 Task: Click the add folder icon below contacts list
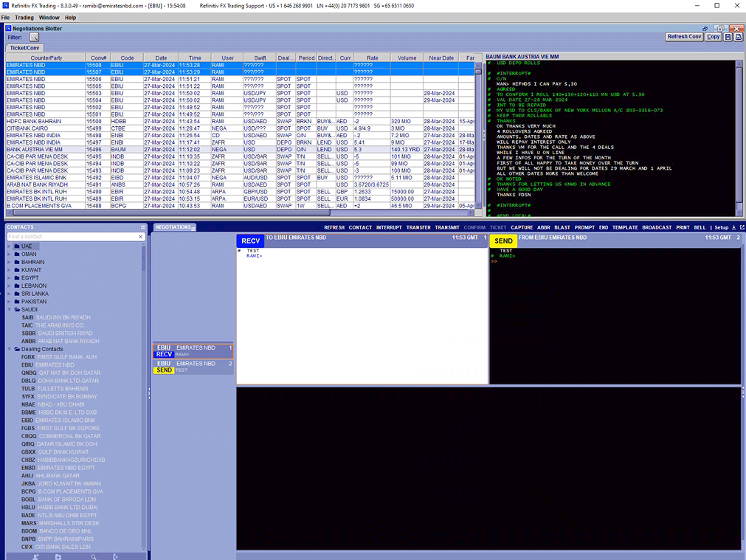(x=58, y=556)
